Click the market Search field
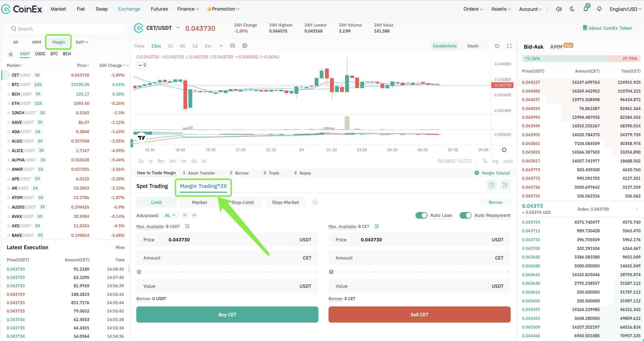The image size is (644, 341). click(x=66, y=29)
